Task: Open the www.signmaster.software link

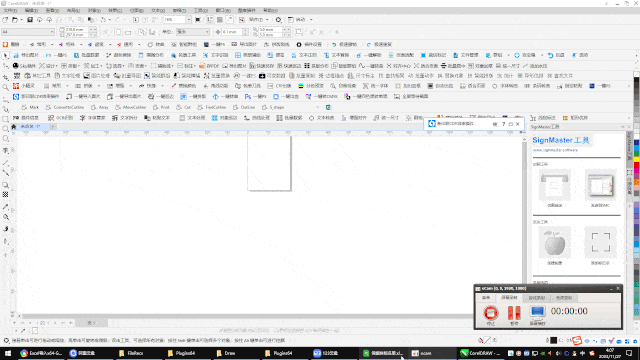Action: click(555, 150)
